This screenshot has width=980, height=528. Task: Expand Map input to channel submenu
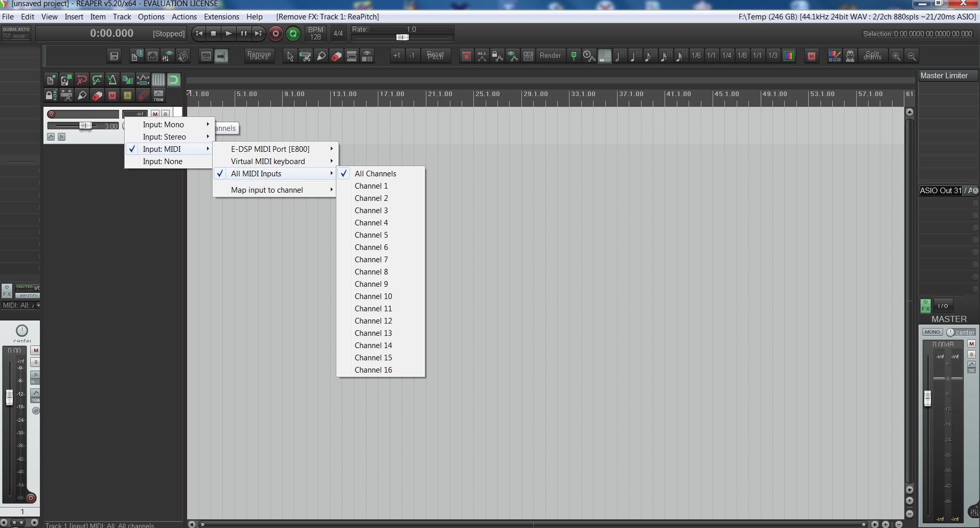point(275,190)
